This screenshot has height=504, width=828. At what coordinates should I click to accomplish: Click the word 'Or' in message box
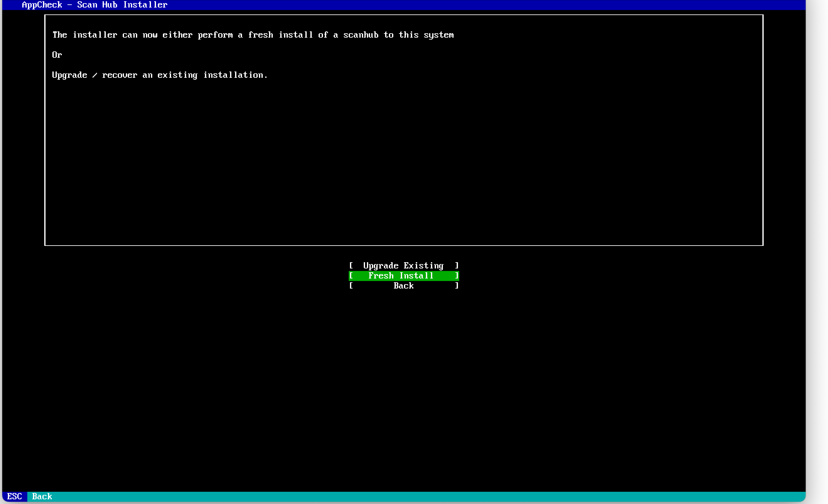[x=57, y=55]
